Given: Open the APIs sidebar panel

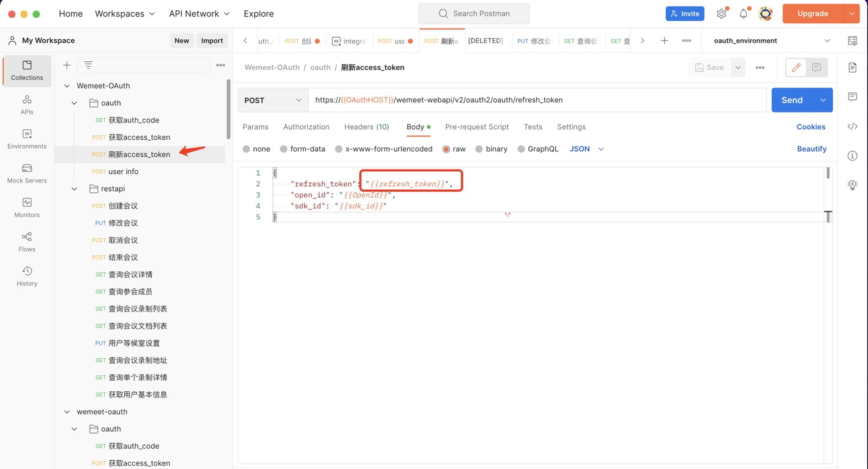Looking at the screenshot, I should pos(27,105).
